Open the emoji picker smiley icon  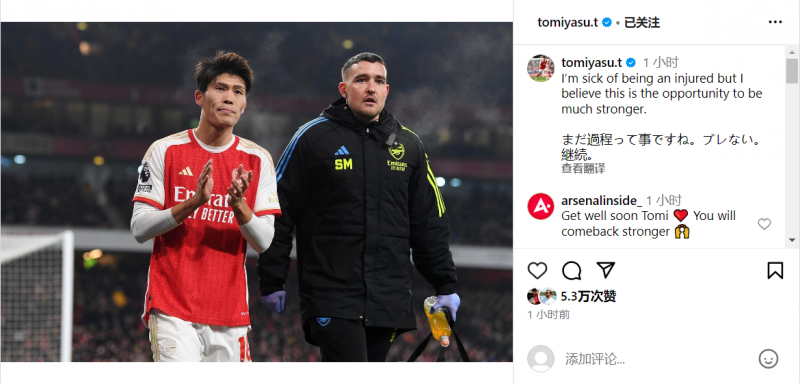tap(768, 359)
